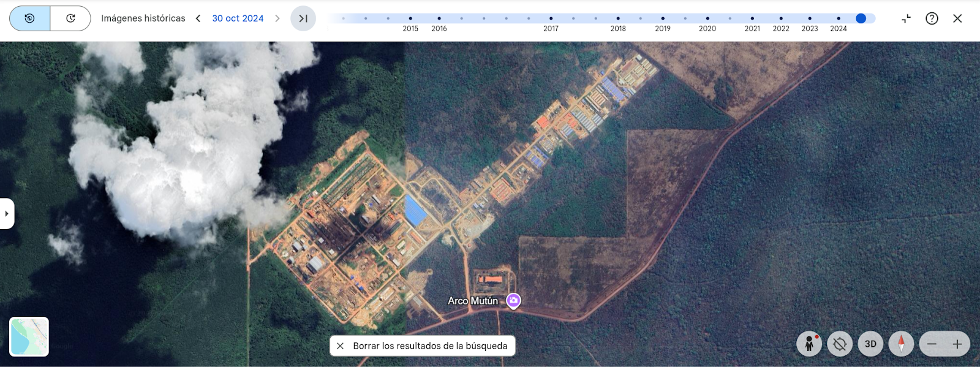This screenshot has width=980, height=367.
Task: Switch to the timelapse mode button
Action: [x=70, y=18]
